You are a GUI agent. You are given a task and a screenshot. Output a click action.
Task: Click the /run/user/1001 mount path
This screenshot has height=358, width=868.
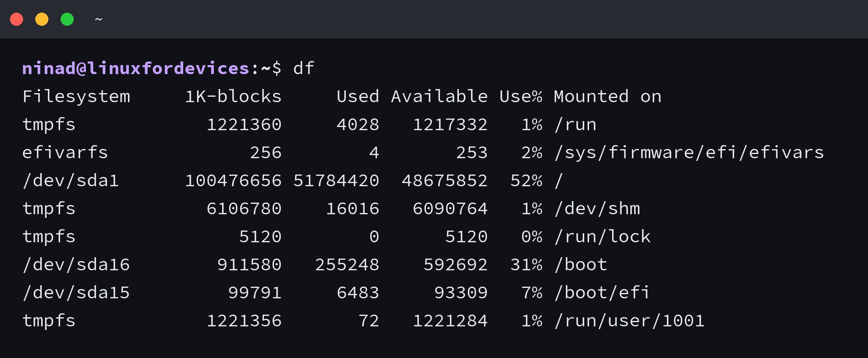(630, 320)
